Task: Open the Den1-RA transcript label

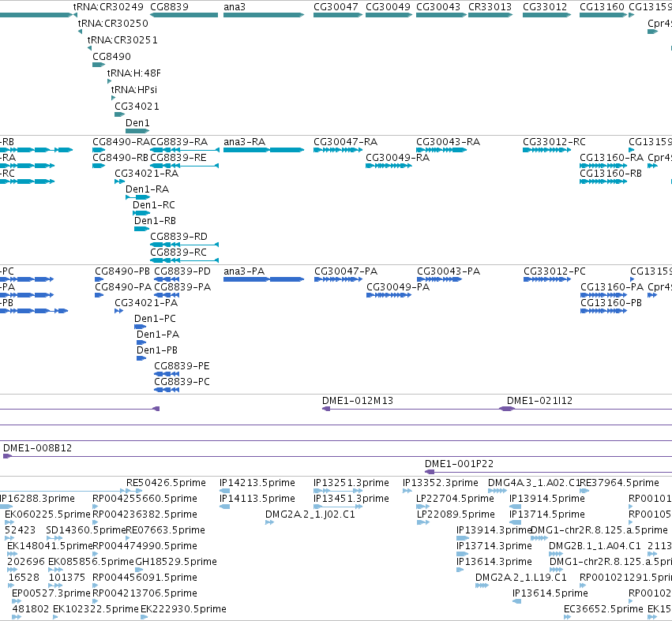Action: point(148,189)
